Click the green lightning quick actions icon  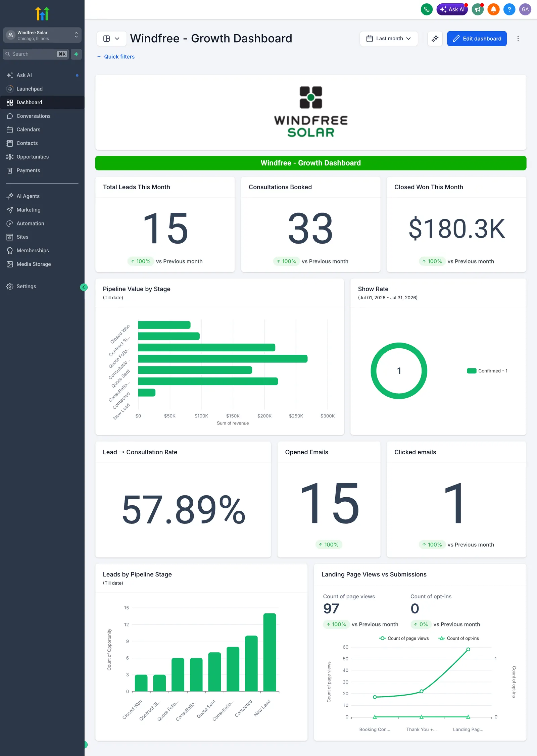tap(76, 54)
